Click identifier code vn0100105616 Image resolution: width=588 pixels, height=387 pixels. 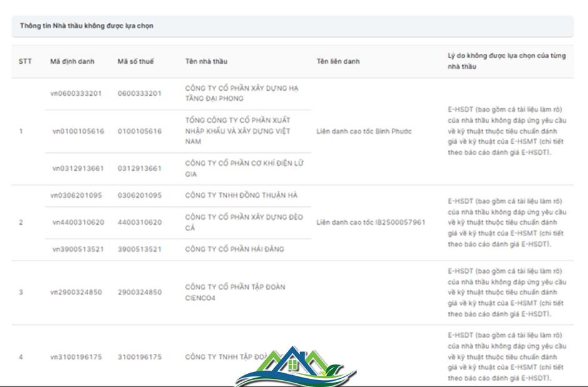tap(78, 131)
